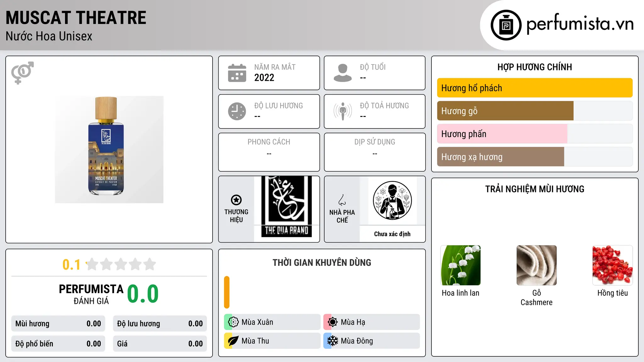Click the perfumista.vn site name
Screen dimensions: 644x362
tap(580, 24)
